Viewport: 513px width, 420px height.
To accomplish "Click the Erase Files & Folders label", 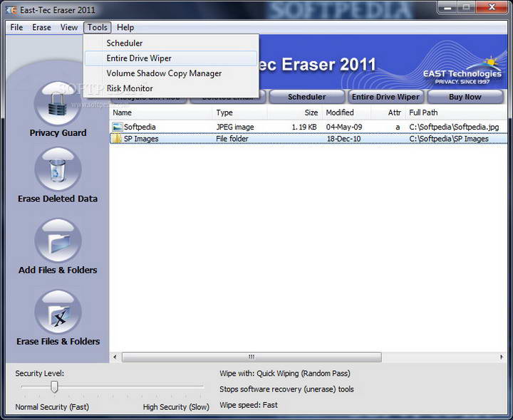I will (x=58, y=341).
